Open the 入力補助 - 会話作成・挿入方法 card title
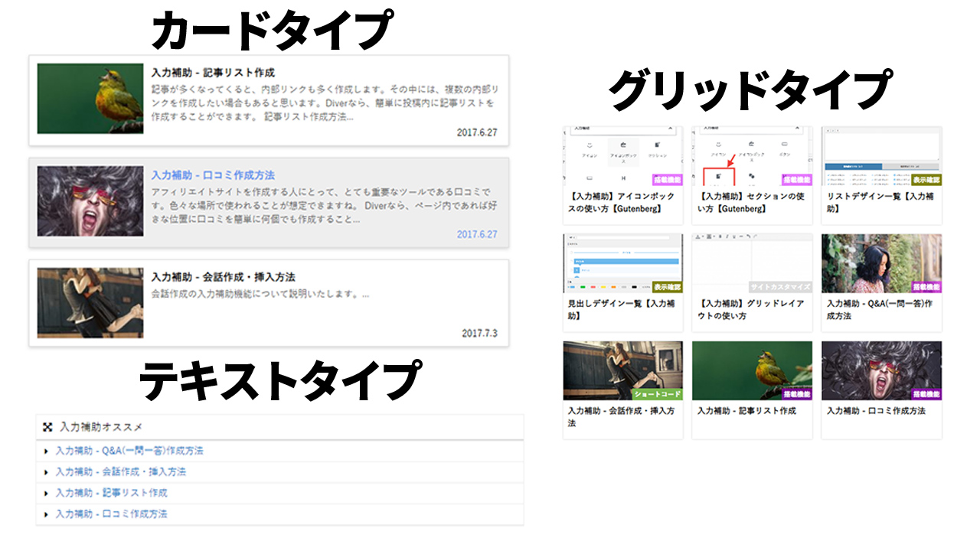 223,277
